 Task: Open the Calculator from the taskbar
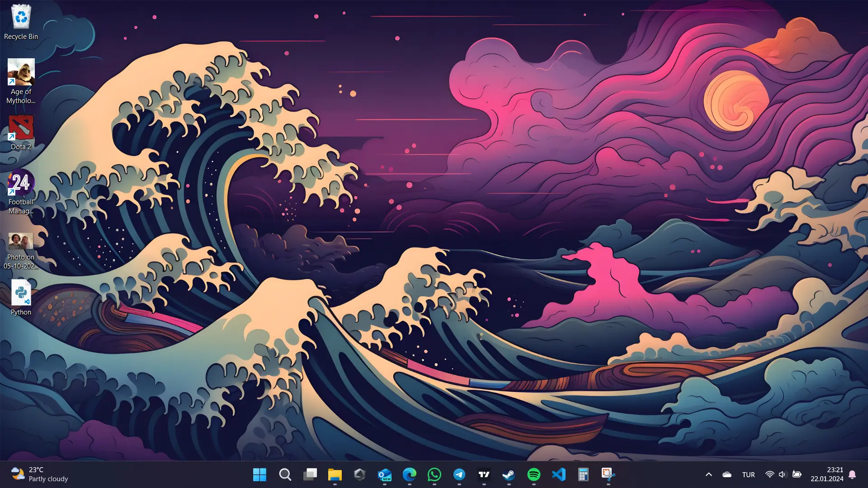584,474
